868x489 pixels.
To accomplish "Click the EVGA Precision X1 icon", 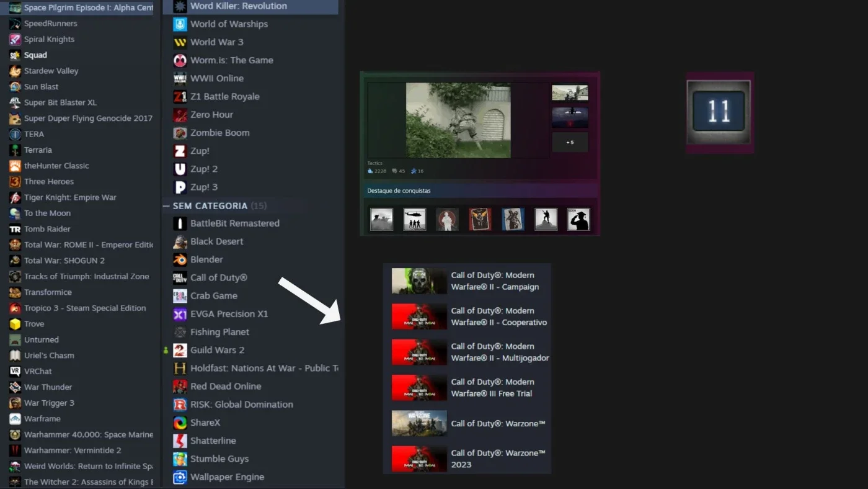I will coord(180,314).
